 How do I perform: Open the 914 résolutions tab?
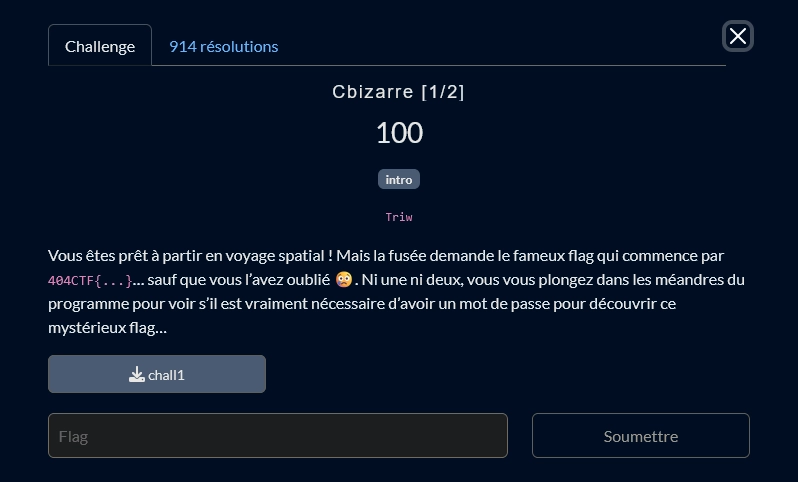coord(224,46)
